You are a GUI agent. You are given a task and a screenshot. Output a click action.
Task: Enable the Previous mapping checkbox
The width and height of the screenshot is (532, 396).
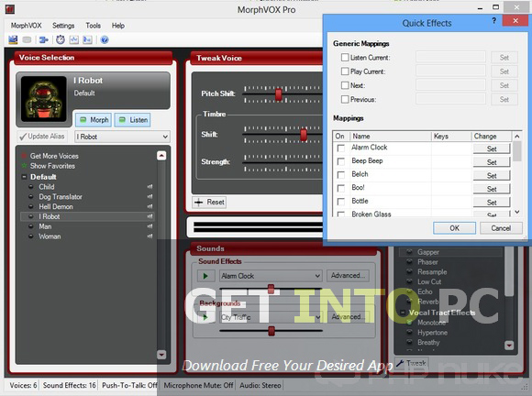345,99
